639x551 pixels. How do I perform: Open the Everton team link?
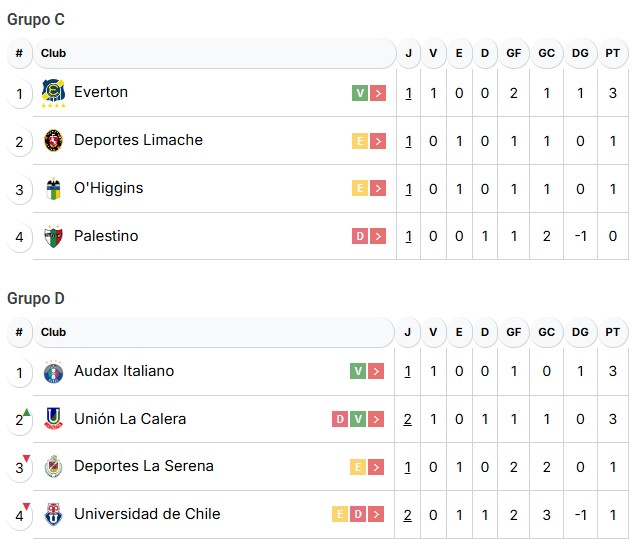click(x=101, y=92)
